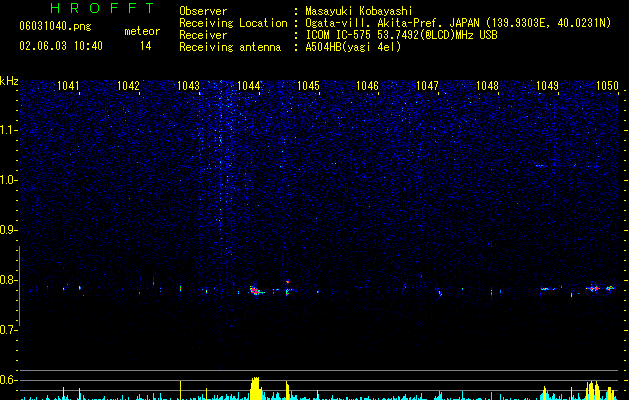Click the date stamp 02.06.03 10:40
Screen dimensions: 629x400
coord(61,46)
